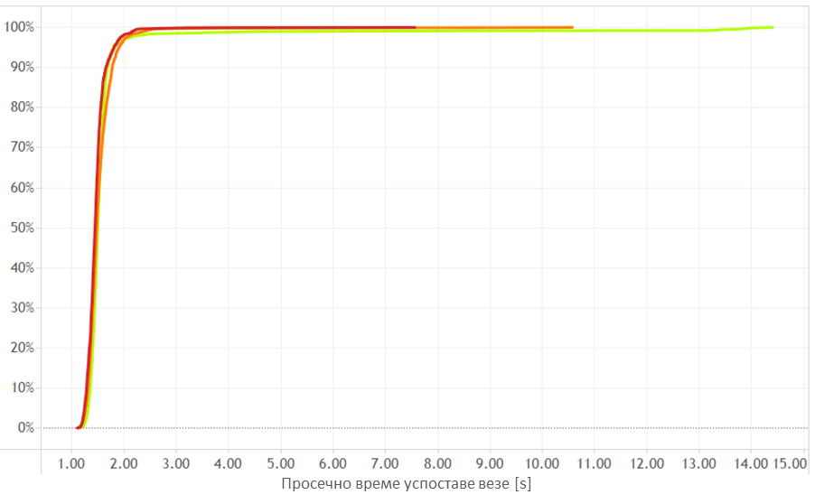Click the 90% label on the vertical axis

click(x=22, y=67)
